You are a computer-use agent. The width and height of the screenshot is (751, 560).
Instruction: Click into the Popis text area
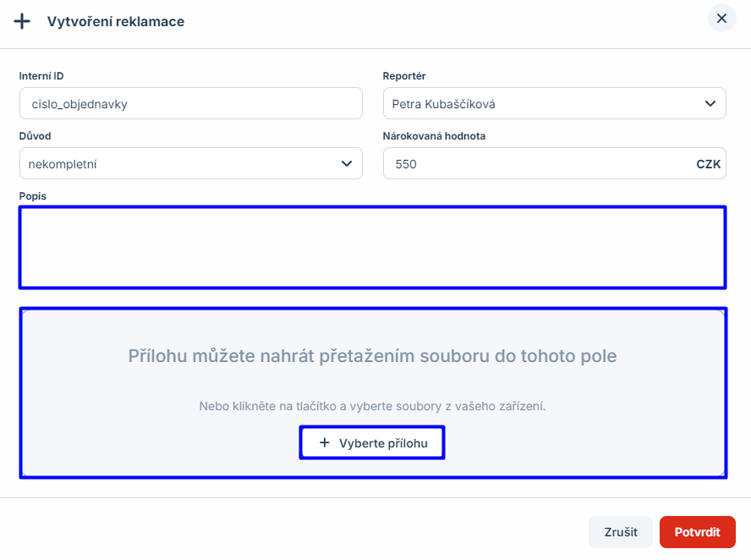point(372,247)
